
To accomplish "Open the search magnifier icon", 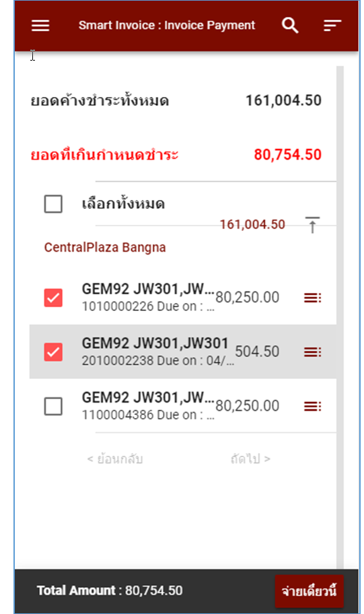I will pyautogui.click(x=290, y=26).
